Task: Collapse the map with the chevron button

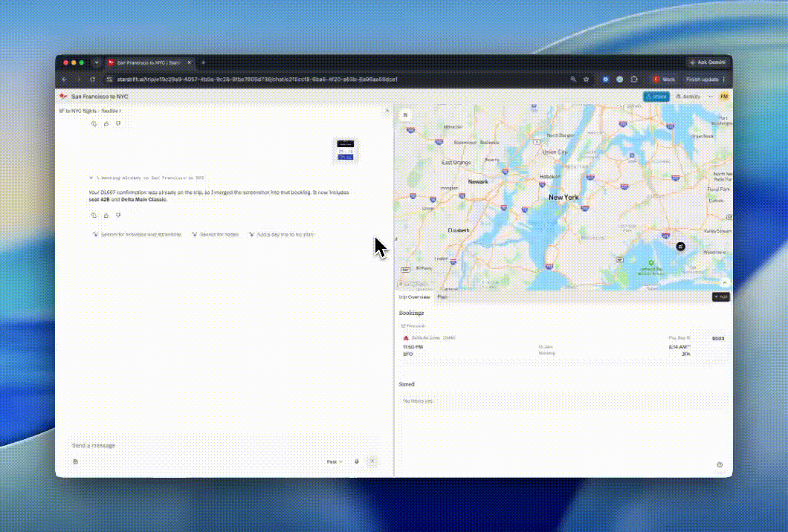Action: 725,283
